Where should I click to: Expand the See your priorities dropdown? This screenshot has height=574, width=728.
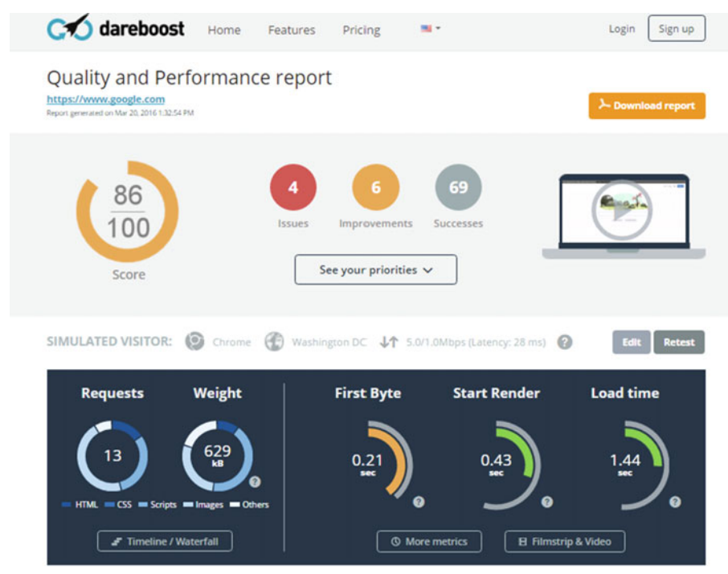[x=375, y=269]
